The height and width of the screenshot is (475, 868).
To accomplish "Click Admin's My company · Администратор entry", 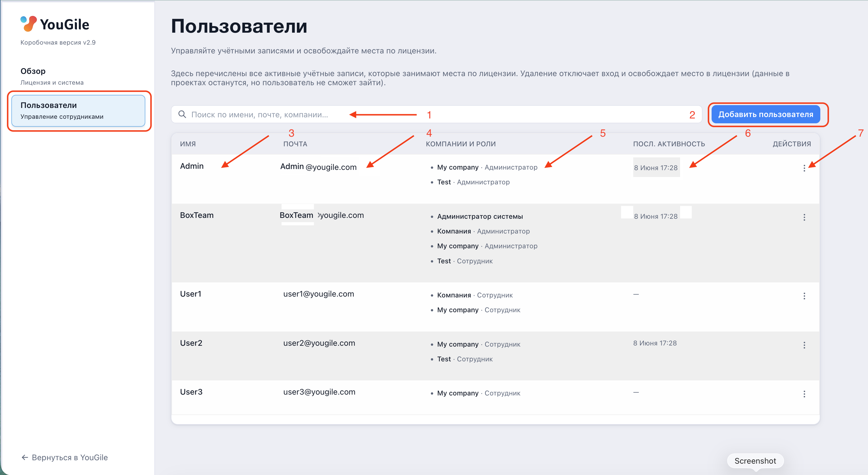I will click(487, 167).
